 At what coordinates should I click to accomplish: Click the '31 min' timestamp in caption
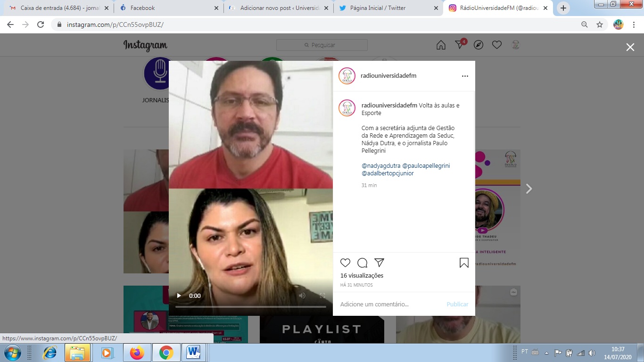pos(369,186)
